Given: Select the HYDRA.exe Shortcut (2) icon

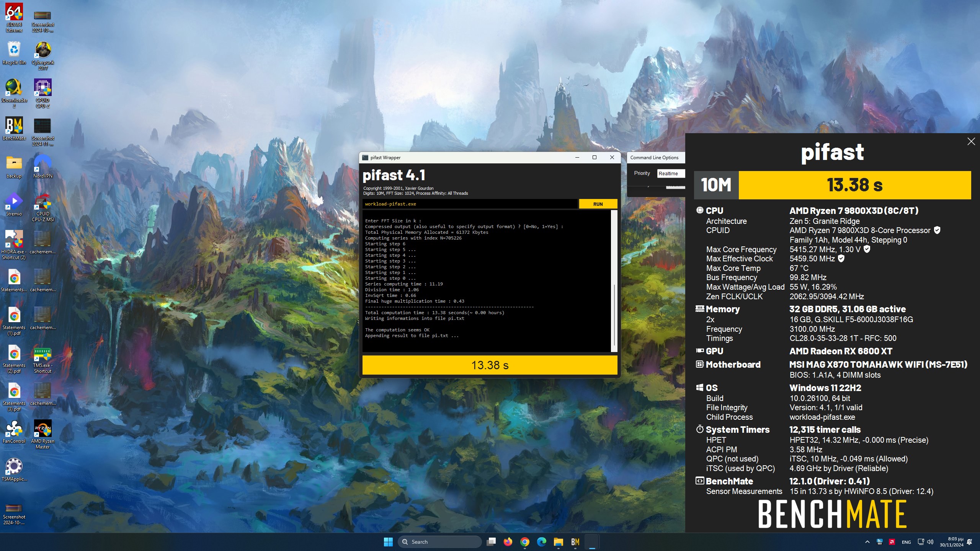Looking at the screenshot, I should coord(14,245).
